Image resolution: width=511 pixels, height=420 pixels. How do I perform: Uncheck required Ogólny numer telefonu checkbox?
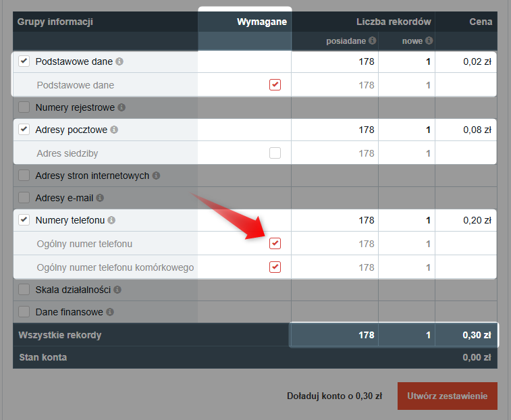tap(275, 243)
